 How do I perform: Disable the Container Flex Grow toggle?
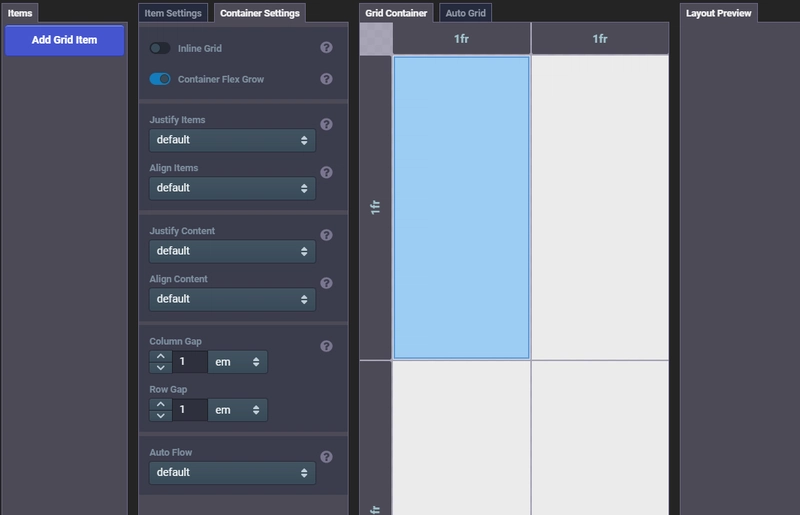click(160, 79)
